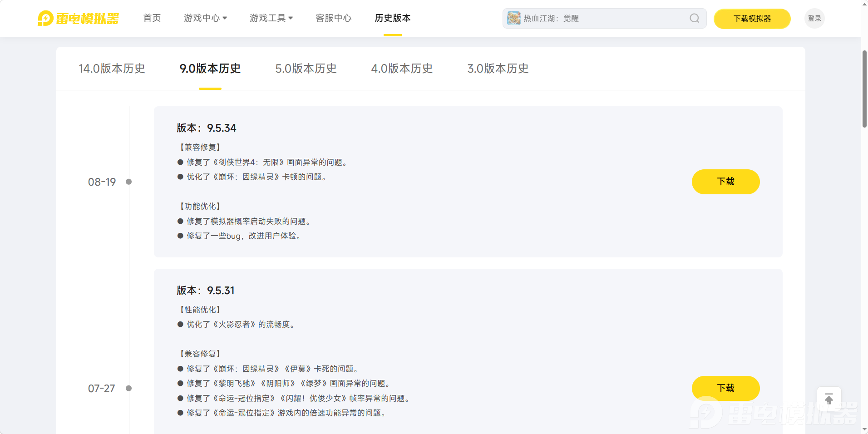Open the 客服中心 nav item

click(x=334, y=18)
